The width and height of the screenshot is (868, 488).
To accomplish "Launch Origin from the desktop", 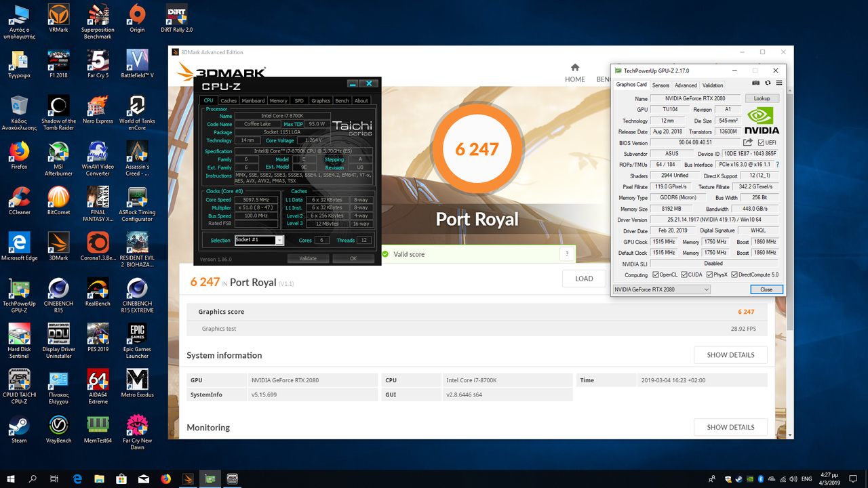I will [137, 18].
